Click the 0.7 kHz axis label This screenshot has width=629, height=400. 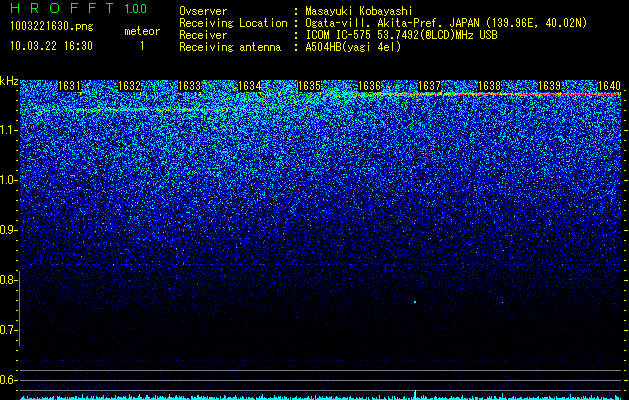[7, 330]
